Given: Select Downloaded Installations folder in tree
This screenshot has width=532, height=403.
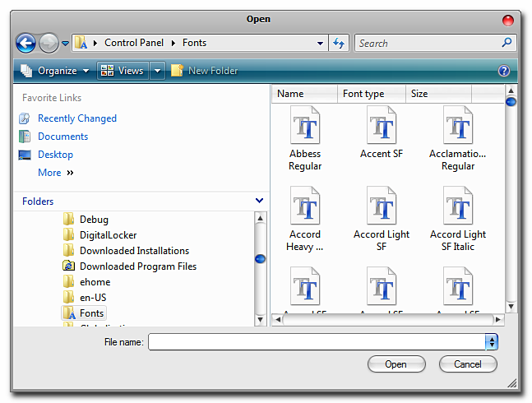Looking at the screenshot, I should tap(134, 251).
